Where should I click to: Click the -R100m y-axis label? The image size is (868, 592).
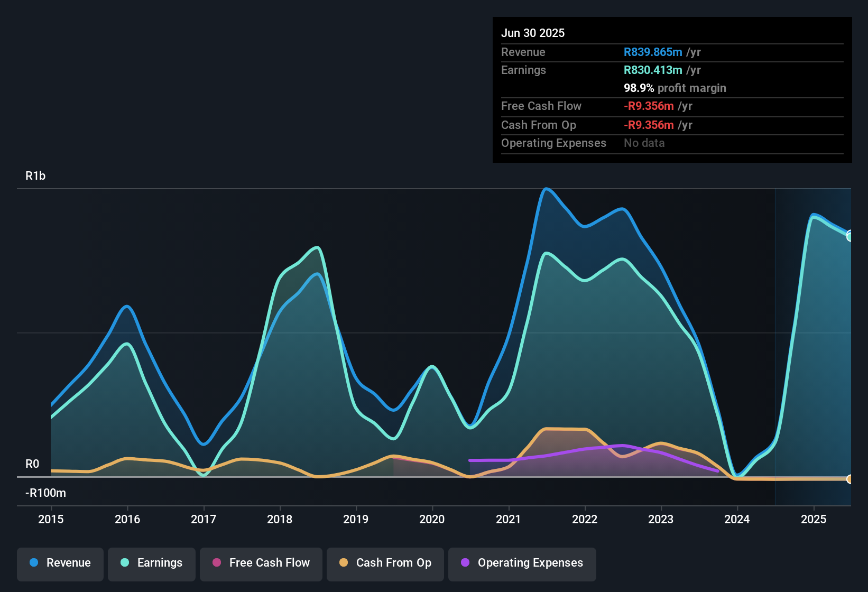pyautogui.click(x=45, y=493)
